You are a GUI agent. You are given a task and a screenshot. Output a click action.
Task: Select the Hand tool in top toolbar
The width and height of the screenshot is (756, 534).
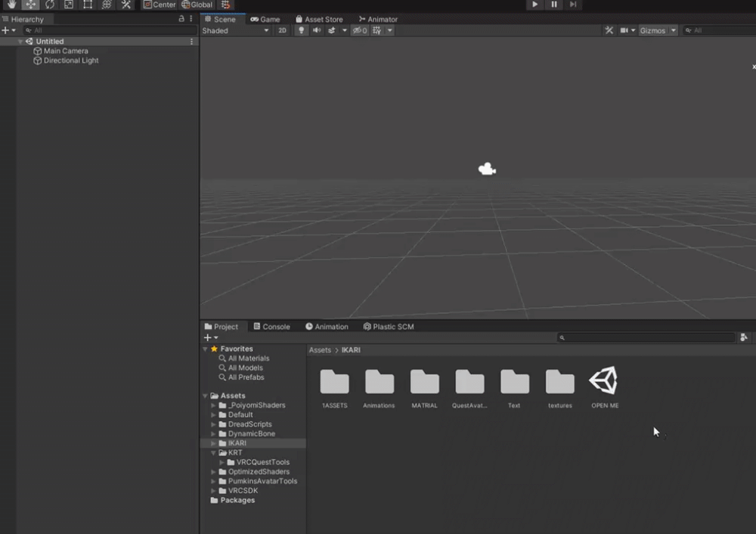11,5
